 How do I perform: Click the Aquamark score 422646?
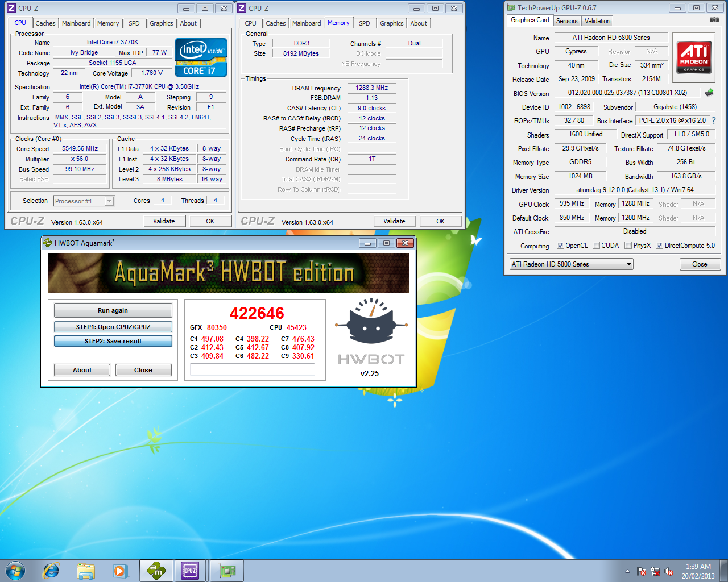pos(257,313)
